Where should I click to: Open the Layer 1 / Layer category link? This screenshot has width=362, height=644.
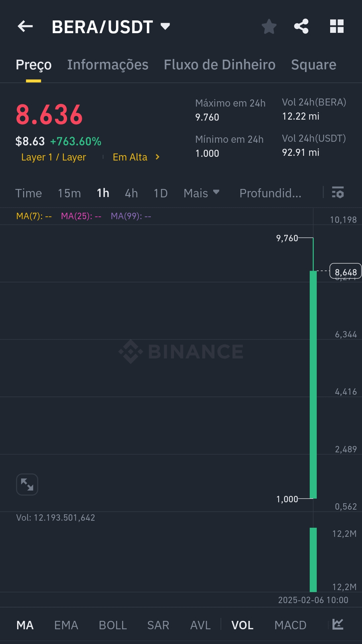(x=54, y=157)
